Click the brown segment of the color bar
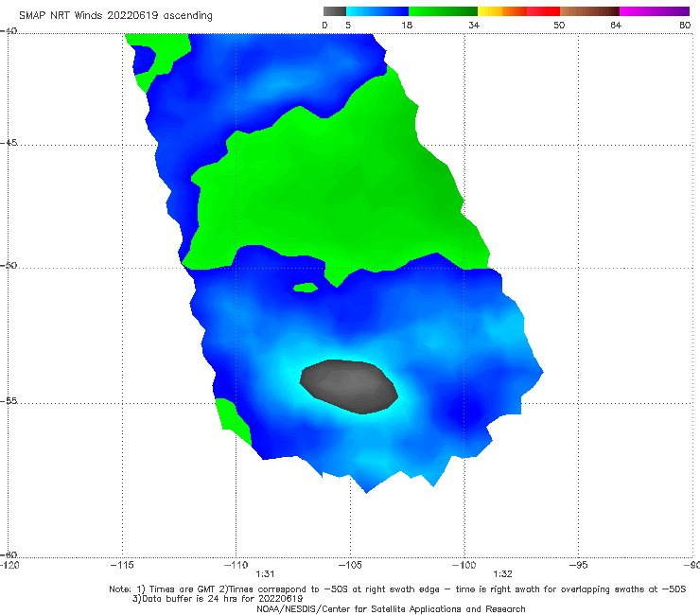The height and width of the screenshot is (615, 700). [x=589, y=11]
